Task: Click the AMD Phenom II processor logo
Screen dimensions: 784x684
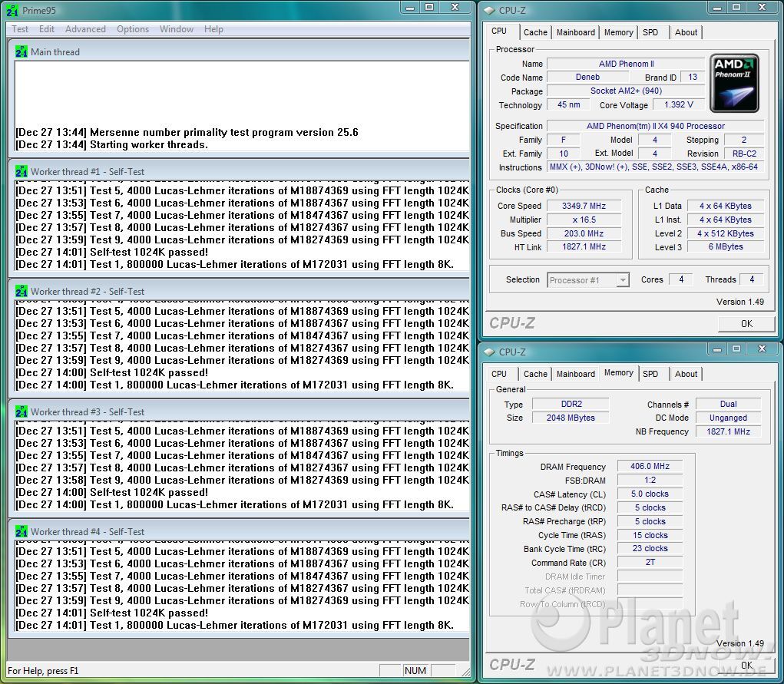Action: pos(734,83)
